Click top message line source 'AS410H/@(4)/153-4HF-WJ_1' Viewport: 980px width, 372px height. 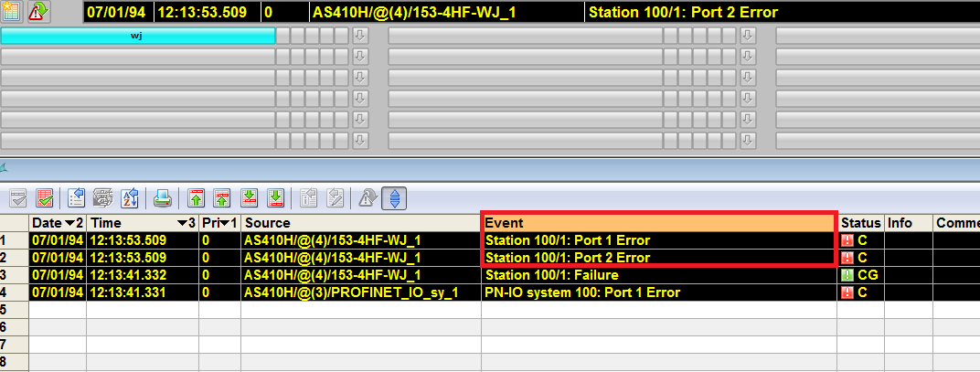tap(446, 12)
